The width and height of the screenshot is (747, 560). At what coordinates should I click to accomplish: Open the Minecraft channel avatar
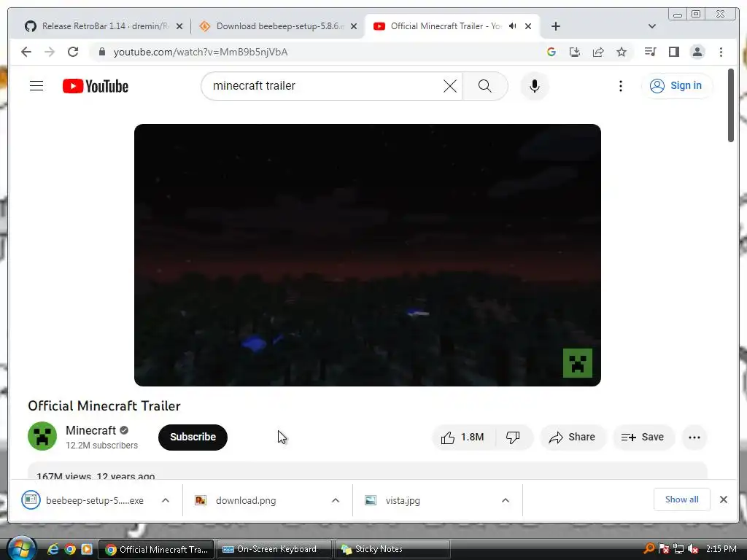[x=42, y=436]
